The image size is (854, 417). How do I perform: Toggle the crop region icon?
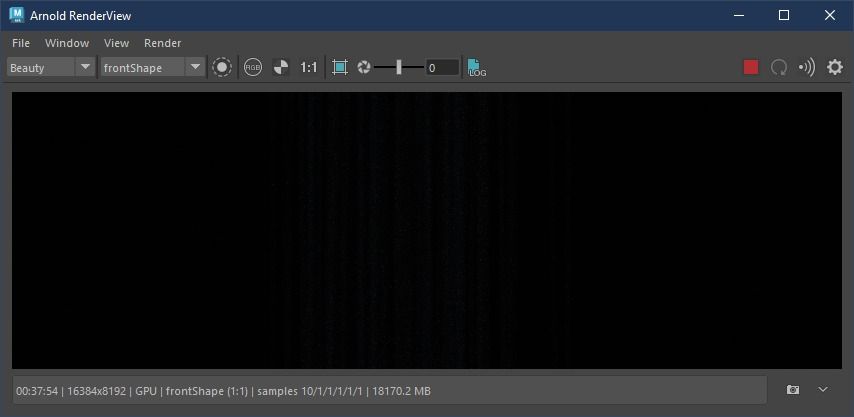point(340,67)
